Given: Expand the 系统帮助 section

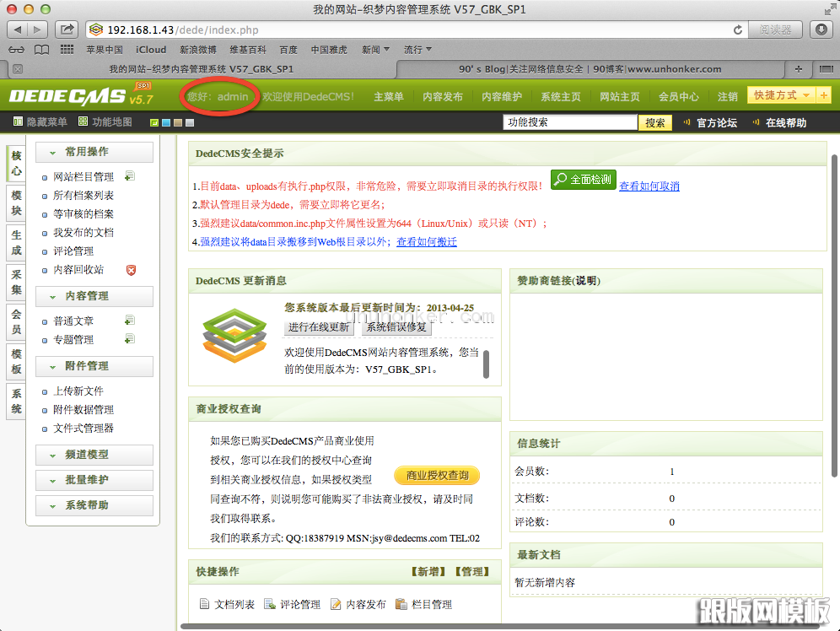Looking at the screenshot, I should (94, 505).
